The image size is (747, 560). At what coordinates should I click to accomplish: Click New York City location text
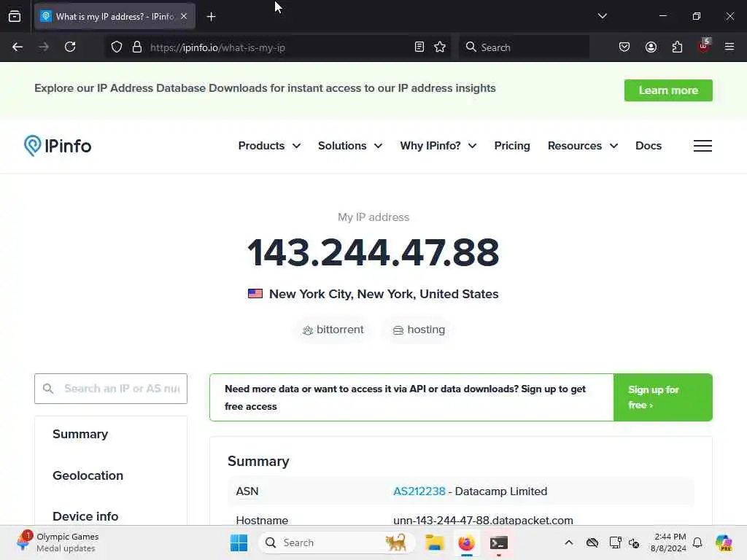(x=384, y=295)
